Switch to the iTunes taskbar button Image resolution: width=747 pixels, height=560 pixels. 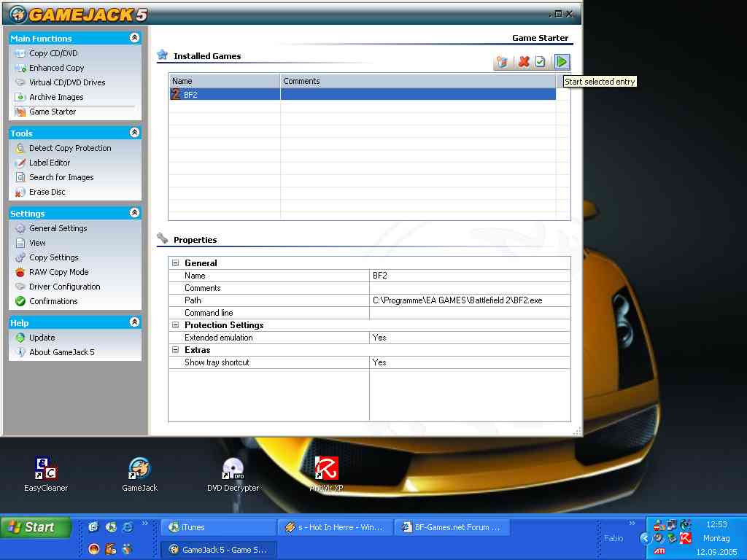[219, 527]
